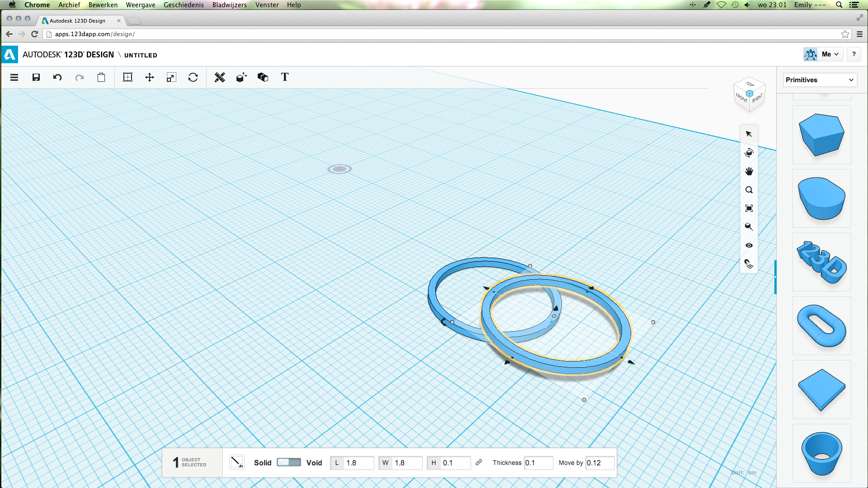Click the Move by input field
Viewport: 868px width, 488px height.
600,463
